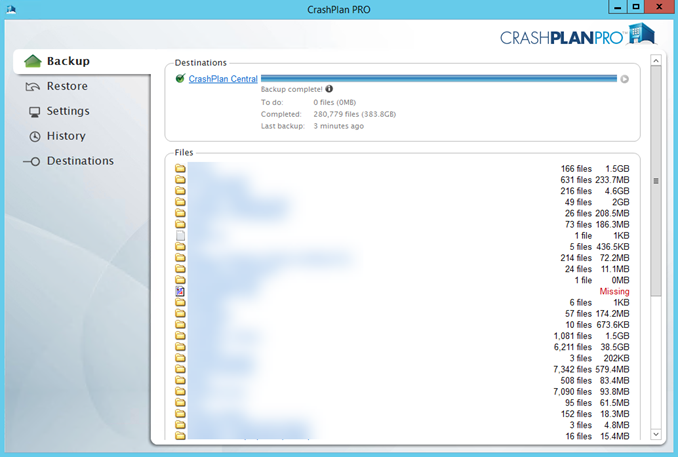
Task: Select folder icon with 16 files 15.4MB
Action: [x=180, y=436]
